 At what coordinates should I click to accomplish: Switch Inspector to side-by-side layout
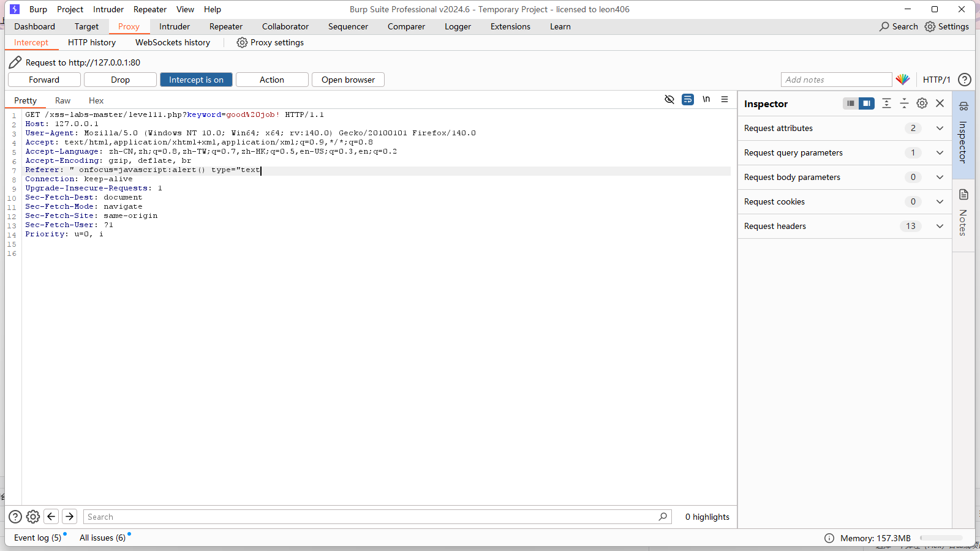tap(866, 103)
